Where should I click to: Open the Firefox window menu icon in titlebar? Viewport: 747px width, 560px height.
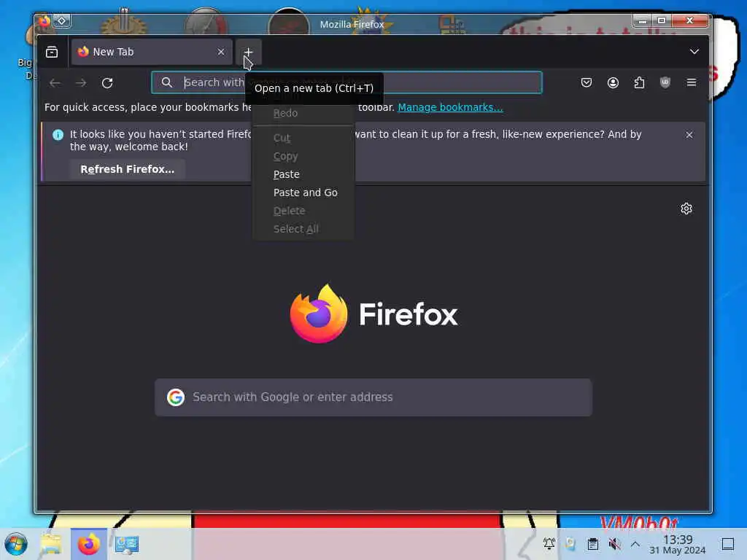click(x=44, y=21)
